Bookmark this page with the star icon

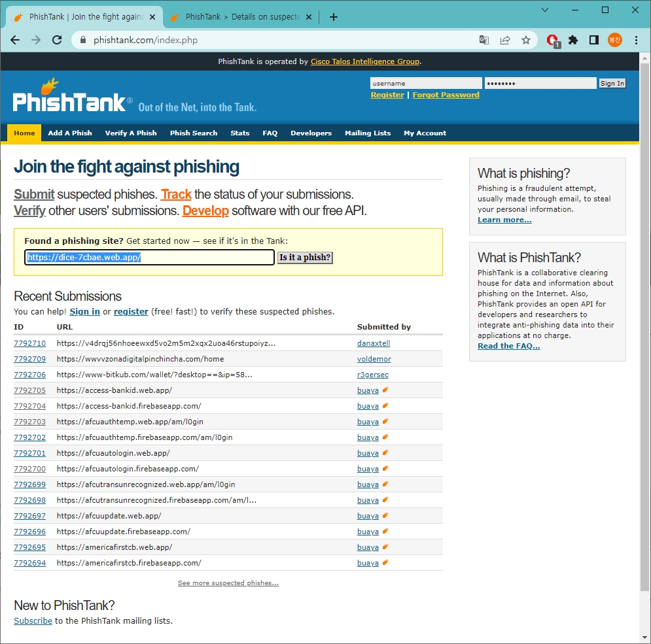point(525,40)
